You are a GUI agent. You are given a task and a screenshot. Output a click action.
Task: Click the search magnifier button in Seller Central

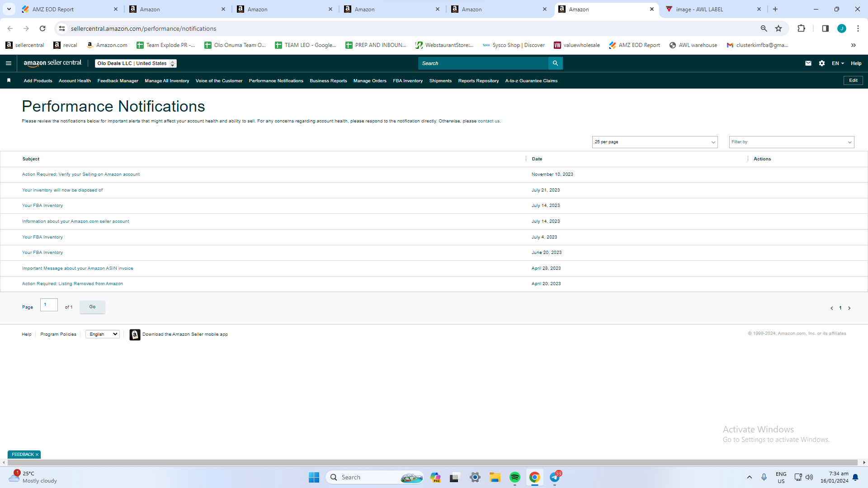[555, 63]
